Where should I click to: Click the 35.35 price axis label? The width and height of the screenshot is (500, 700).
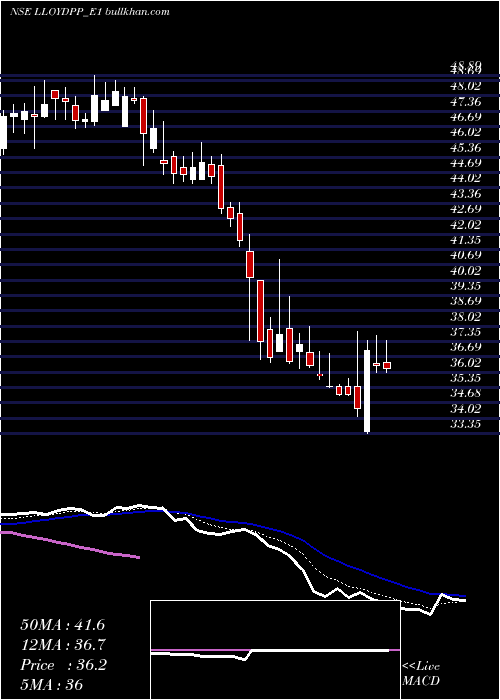[x=466, y=378]
